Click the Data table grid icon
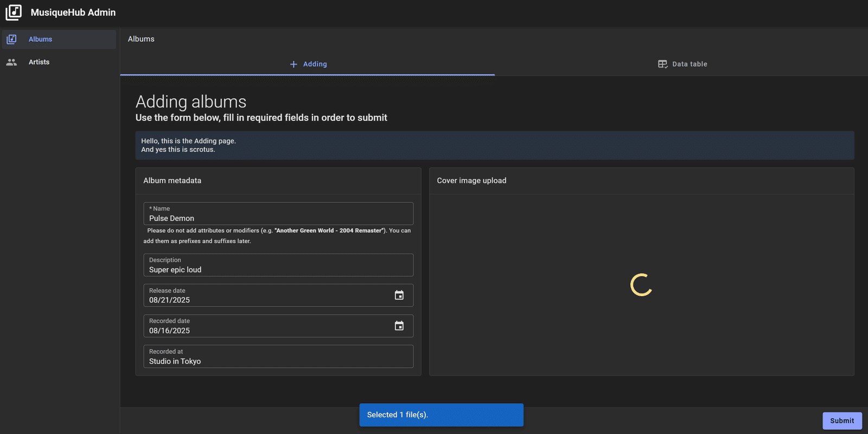Screen dimensions: 868x434 (x=662, y=64)
